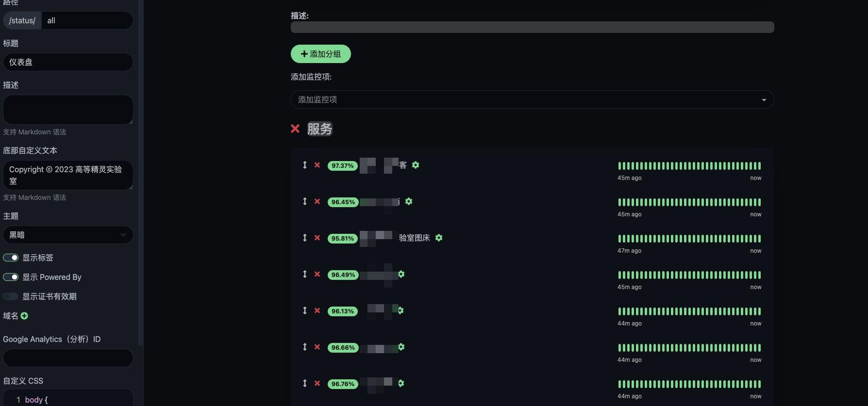The image size is (868, 406).
Task: Grab reorder handle of 96.49% row
Action: click(x=305, y=274)
